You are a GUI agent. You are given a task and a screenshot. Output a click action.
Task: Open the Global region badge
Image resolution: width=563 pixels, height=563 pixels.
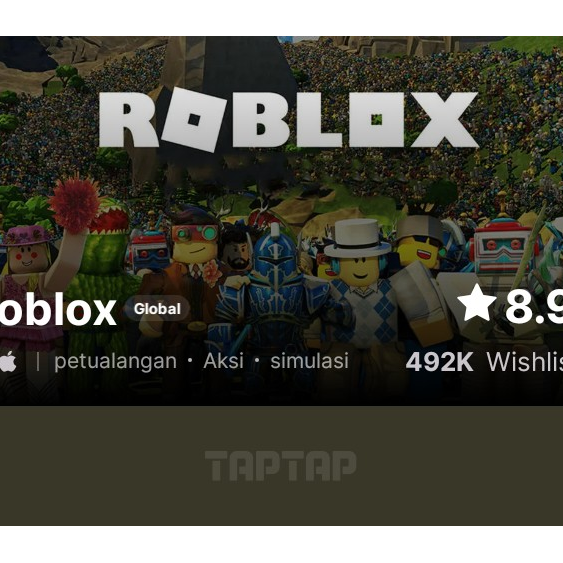157,309
